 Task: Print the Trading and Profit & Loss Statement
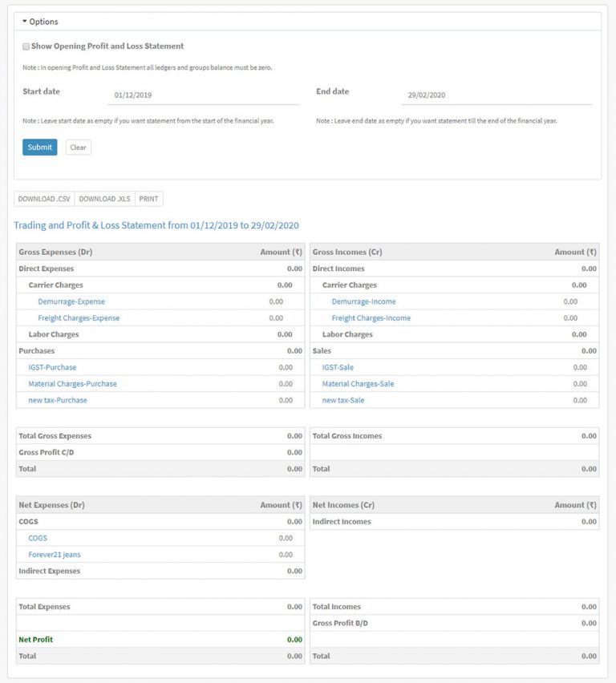(x=148, y=198)
